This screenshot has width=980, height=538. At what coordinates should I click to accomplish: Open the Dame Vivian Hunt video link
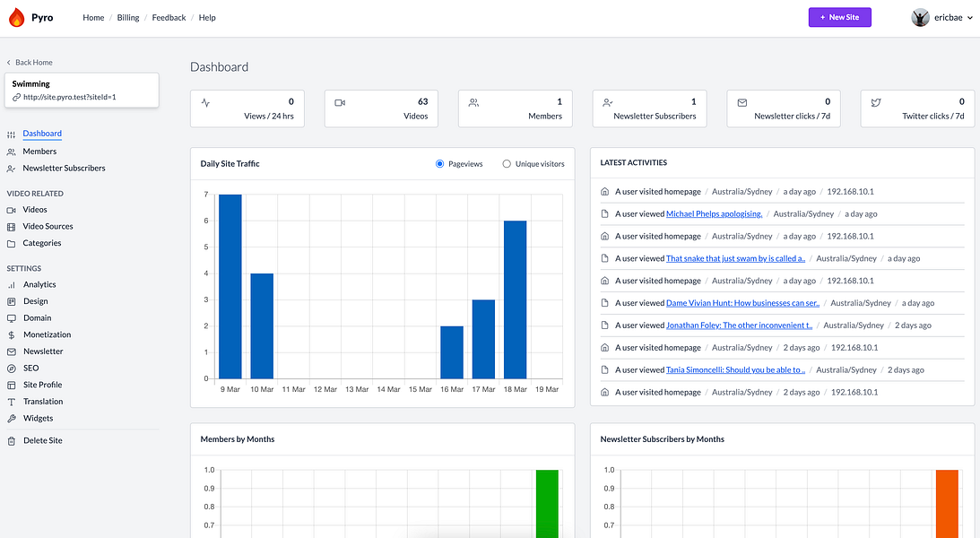(742, 303)
